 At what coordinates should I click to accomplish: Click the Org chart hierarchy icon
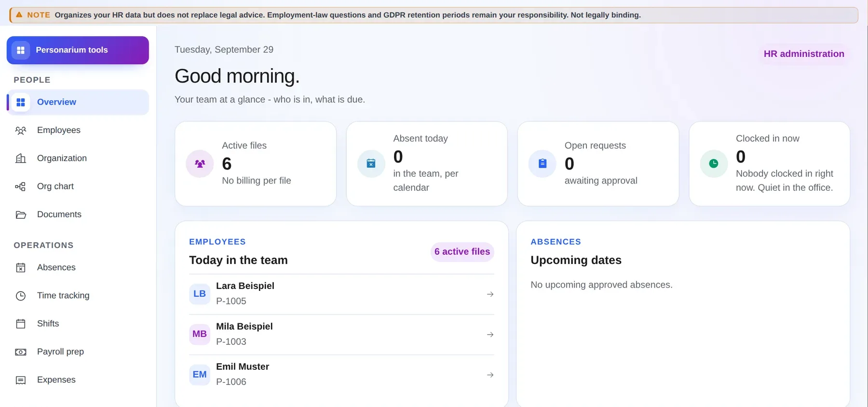point(21,186)
